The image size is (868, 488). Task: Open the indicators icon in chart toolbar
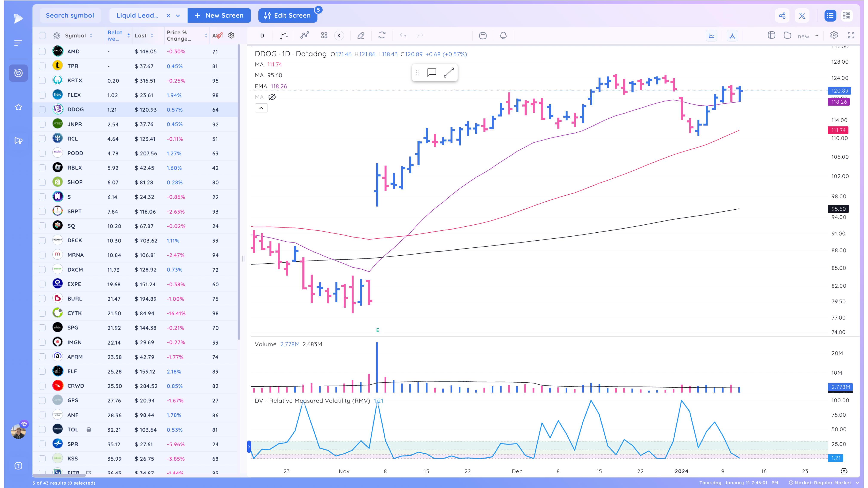(x=305, y=35)
